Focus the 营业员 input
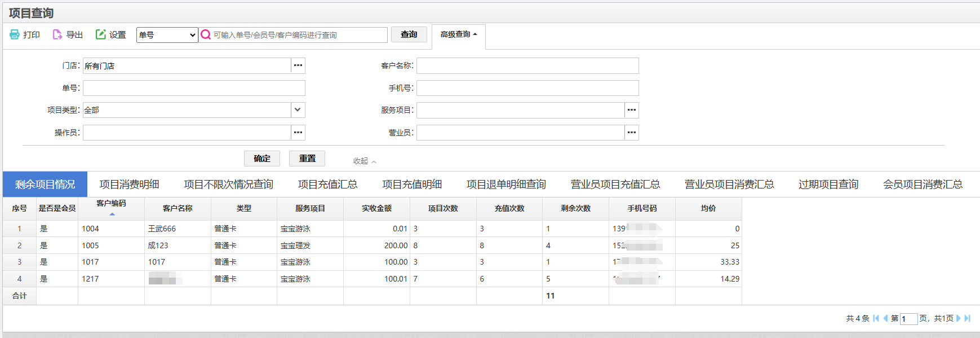Viewport: 980px width, 338px height. click(x=521, y=133)
